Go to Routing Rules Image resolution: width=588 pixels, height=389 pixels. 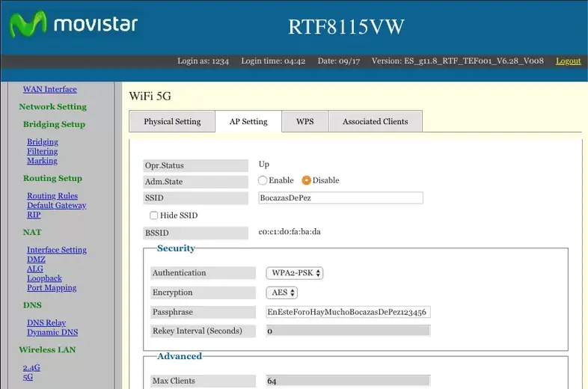tap(52, 196)
